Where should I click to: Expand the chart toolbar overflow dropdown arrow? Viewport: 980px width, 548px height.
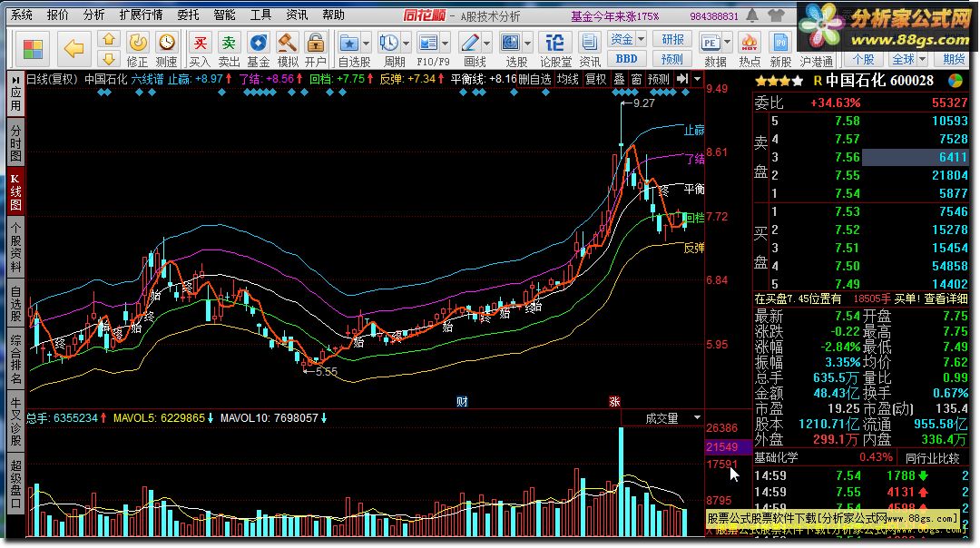(x=697, y=79)
